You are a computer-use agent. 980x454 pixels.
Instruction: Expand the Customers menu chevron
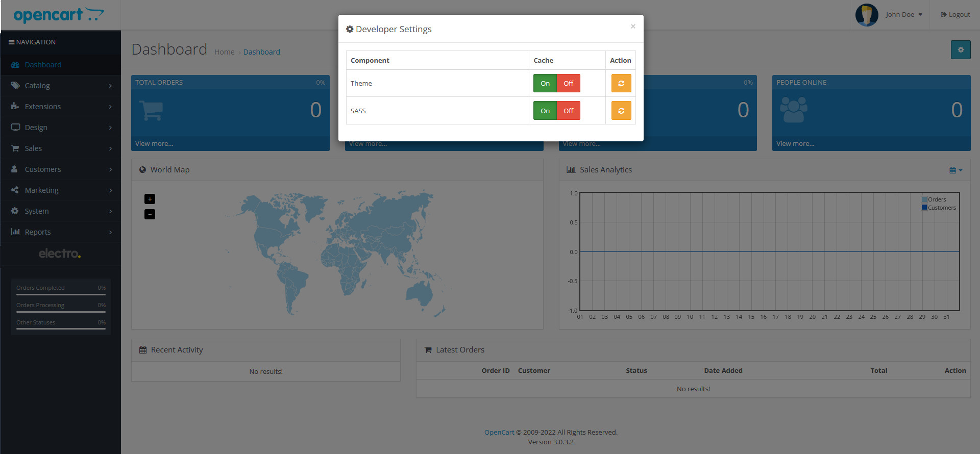click(x=110, y=169)
